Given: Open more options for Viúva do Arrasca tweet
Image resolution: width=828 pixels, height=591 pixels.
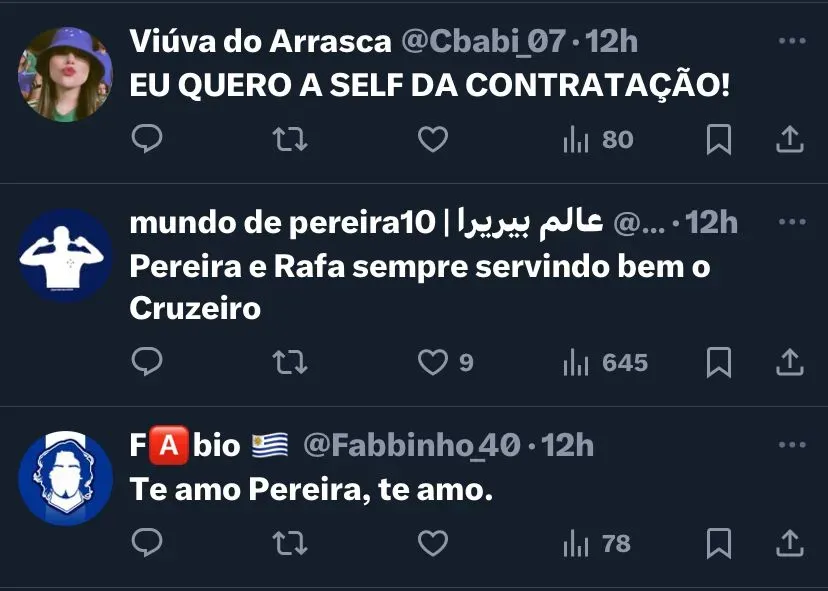Looking at the screenshot, I should coord(792,41).
